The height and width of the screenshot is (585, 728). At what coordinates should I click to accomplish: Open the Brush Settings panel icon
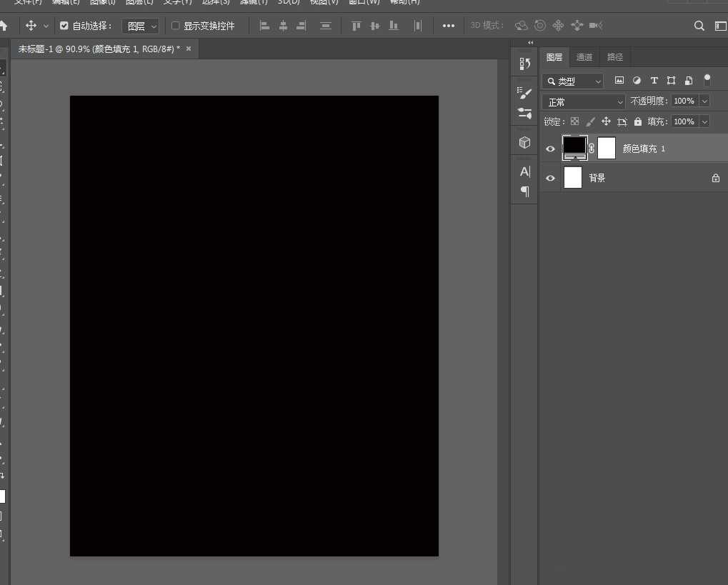coord(525,93)
